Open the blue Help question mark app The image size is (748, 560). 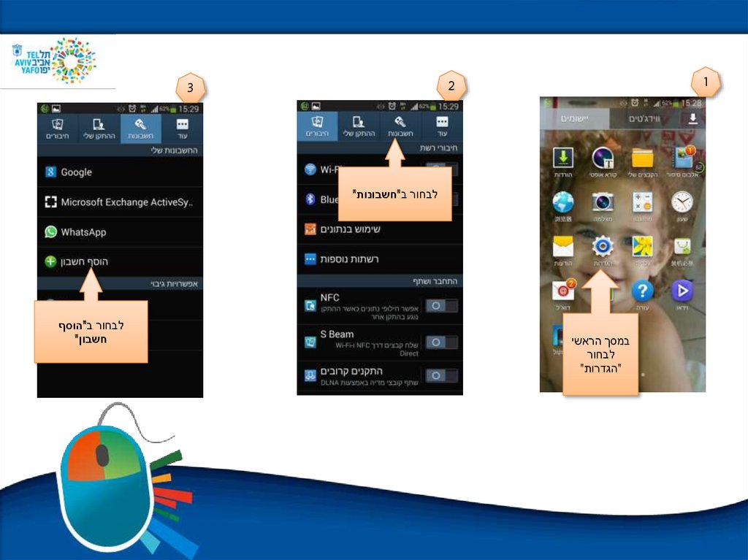642,291
